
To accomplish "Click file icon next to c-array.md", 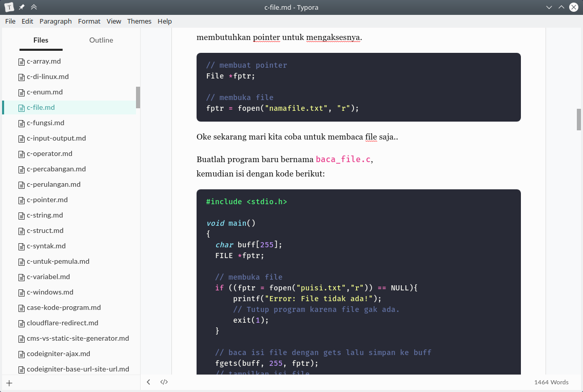I will click(22, 62).
